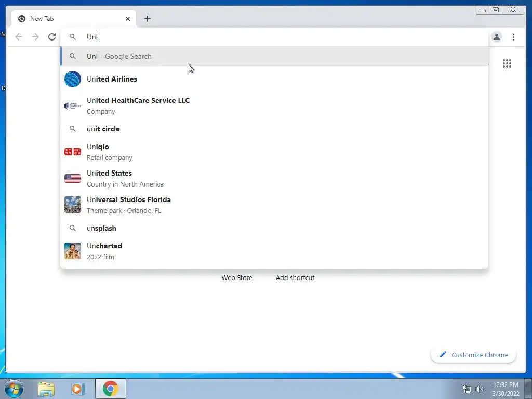Screen dimensions: 532x399
Task: Open the Google apps grid
Action: click(507, 63)
